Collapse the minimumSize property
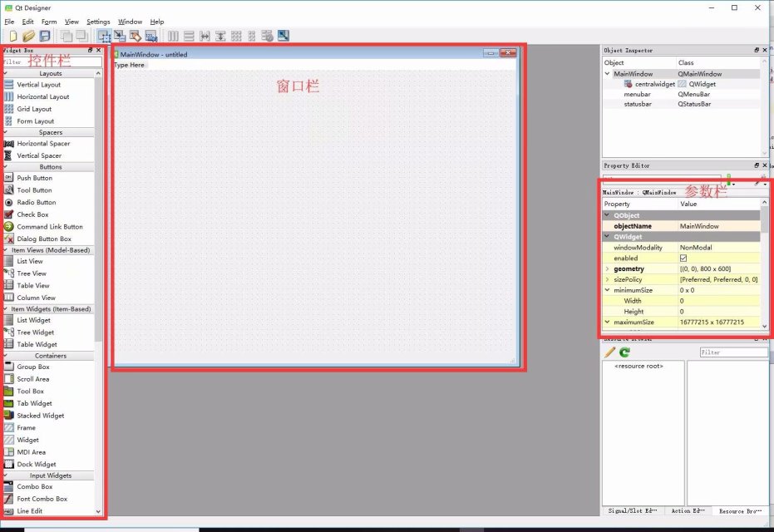 click(x=607, y=290)
